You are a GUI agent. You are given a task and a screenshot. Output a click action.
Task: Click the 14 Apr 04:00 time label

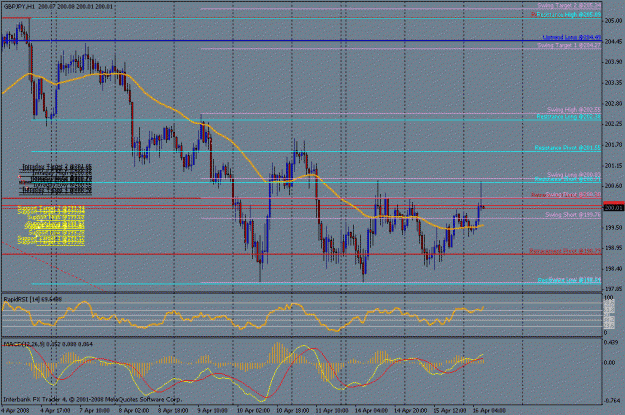(371, 410)
